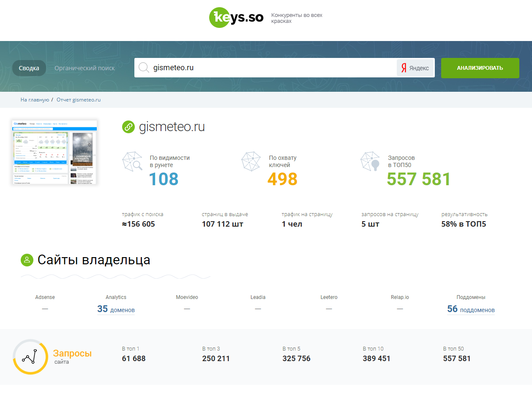Click the green owner sites person icon
Viewport: 532px width, 403px height.
tap(27, 260)
